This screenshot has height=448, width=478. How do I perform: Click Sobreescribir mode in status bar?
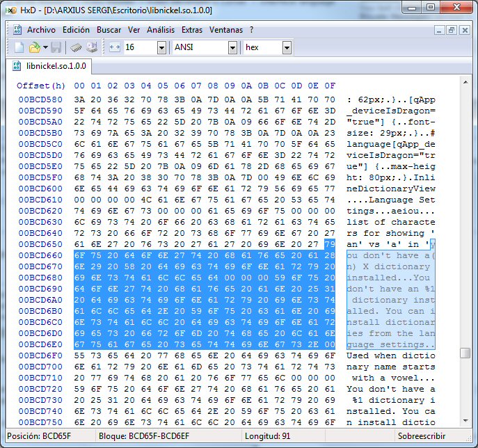422,436
